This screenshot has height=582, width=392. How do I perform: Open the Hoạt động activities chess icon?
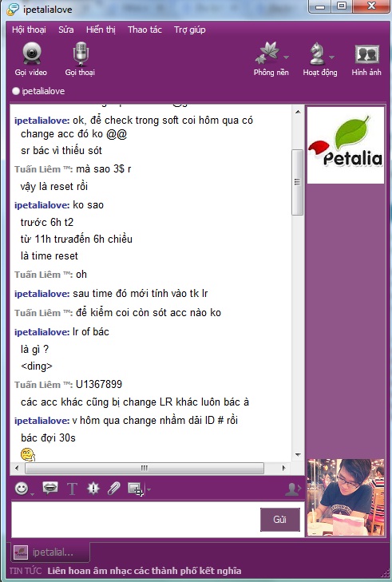click(x=318, y=59)
